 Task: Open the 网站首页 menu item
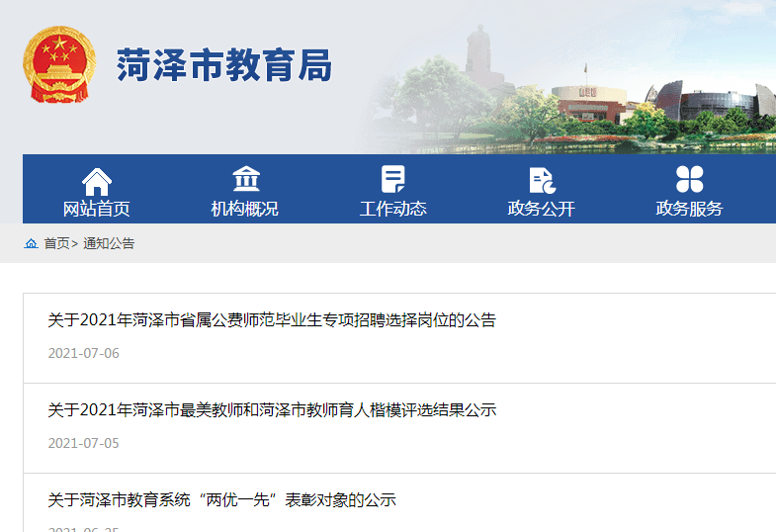(x=97, y=209)
